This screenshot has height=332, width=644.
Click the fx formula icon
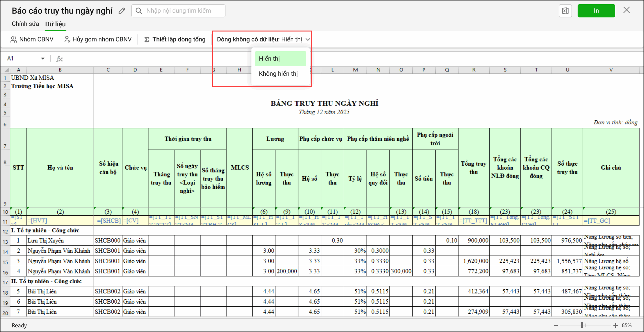click(59, 59)
